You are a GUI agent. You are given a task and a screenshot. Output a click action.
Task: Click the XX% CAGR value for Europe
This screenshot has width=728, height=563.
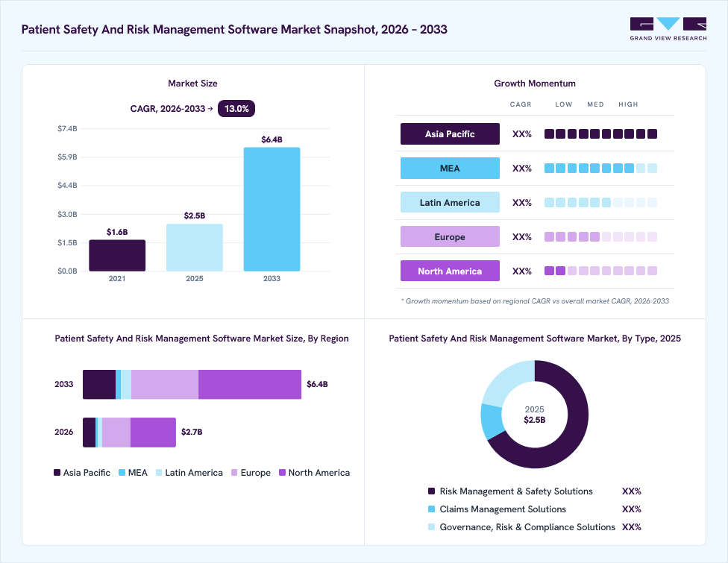(522, 237)
